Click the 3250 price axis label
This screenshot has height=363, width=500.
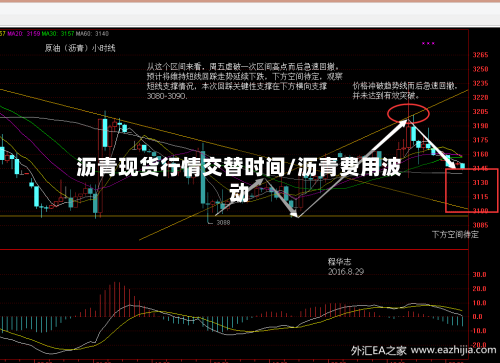click(x=480, y=69)
